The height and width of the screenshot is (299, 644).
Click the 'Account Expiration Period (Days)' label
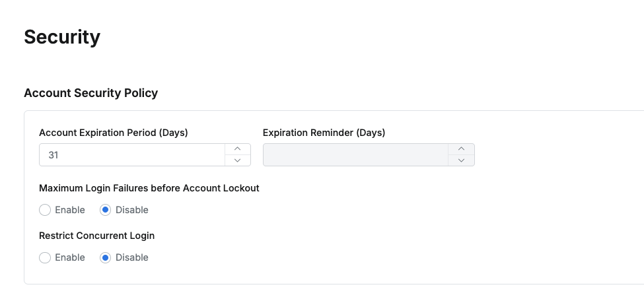click(x=114, y=133)
